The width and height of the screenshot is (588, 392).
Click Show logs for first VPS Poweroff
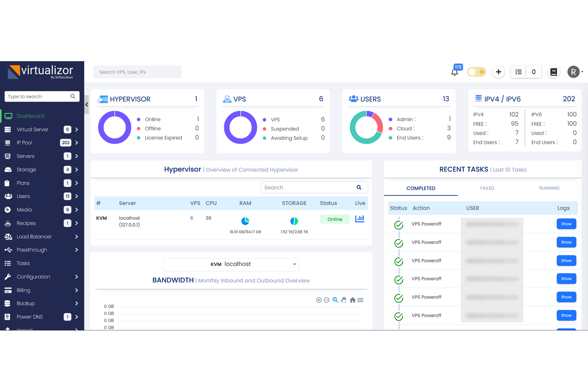tap(566, 224)
